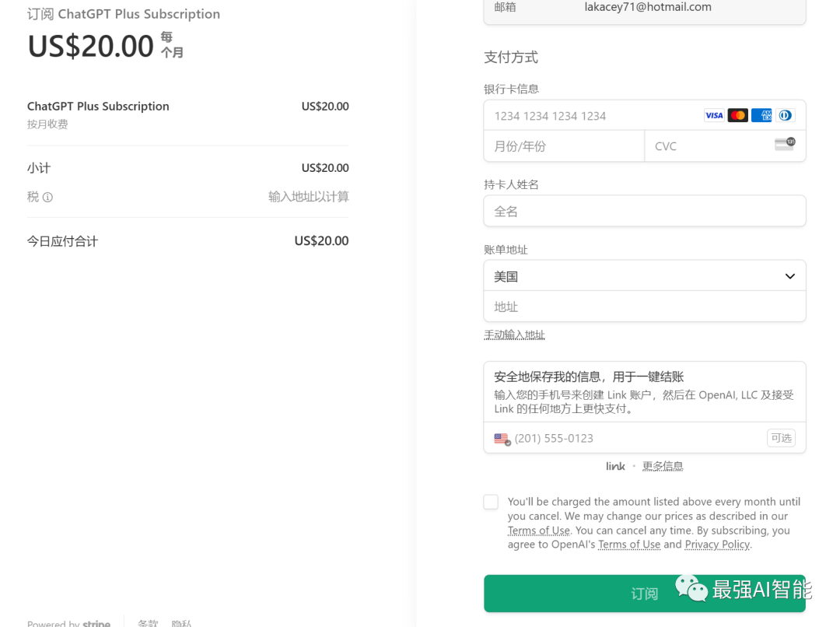Click the CVC card hint icon
840x627 pixels.
tap(785, 145)
